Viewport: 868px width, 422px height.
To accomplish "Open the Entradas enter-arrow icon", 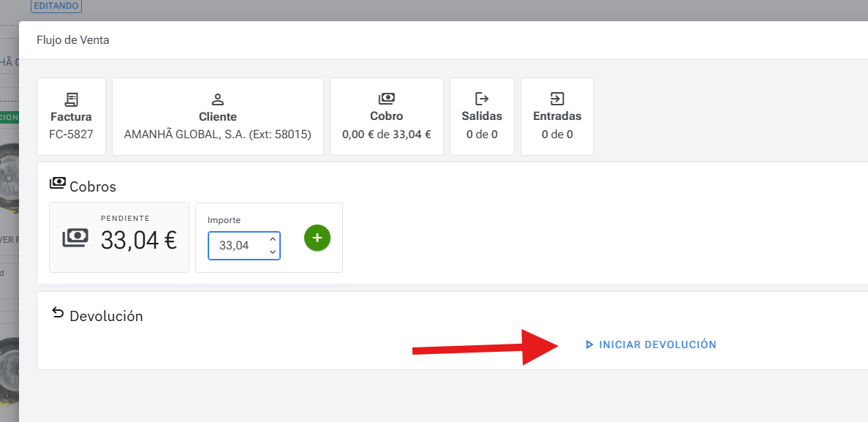I will 556,99.
